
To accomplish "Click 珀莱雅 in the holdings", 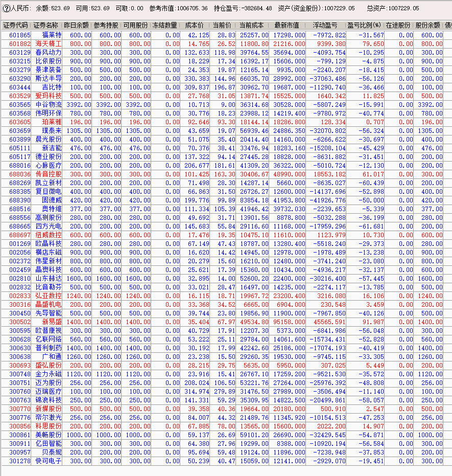I will (x=52, y=122).
